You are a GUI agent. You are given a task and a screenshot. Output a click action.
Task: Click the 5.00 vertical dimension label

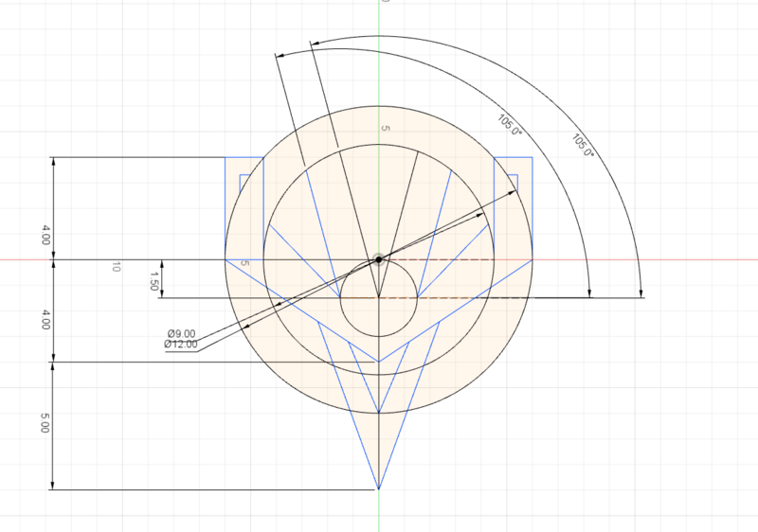click(x=45, y=426)
